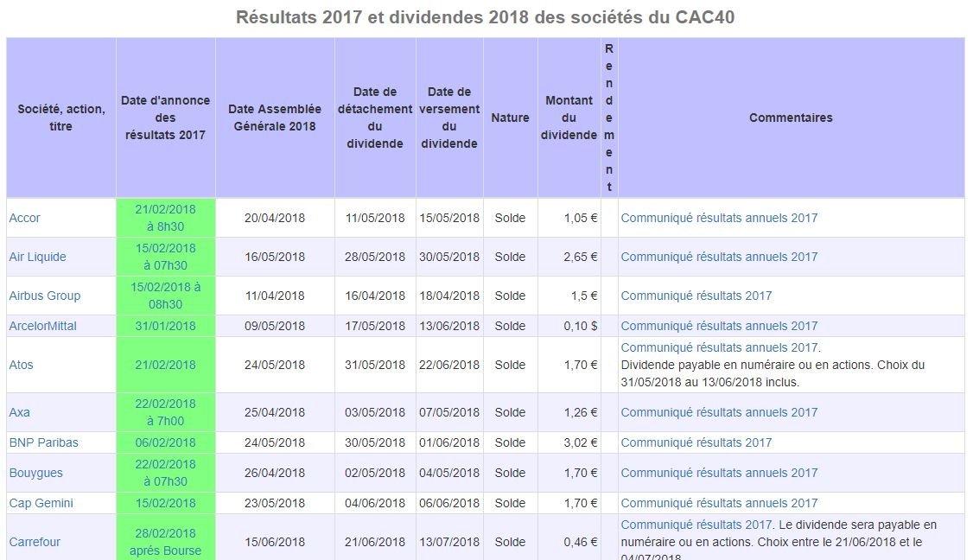The height and width of the screenshot is (560, 973).
Task: Click Carrefour's assembly date '15/06/2018'
Action: (x=275, y=542)
